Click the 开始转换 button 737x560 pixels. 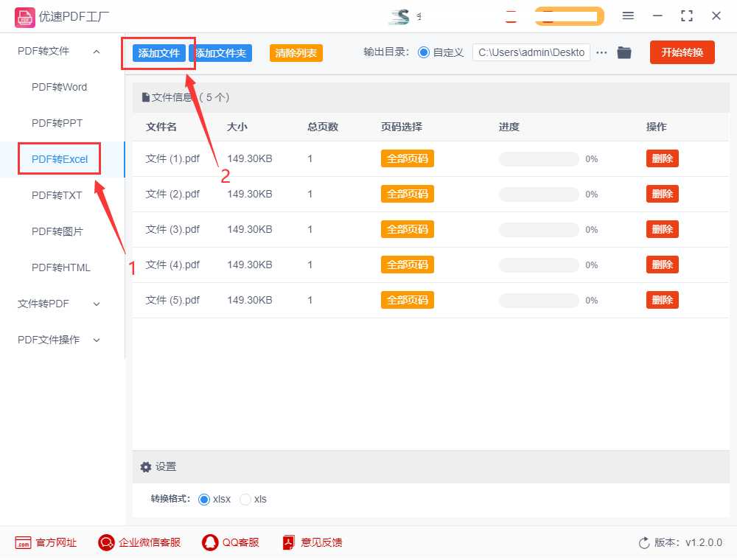click(682, 52)
